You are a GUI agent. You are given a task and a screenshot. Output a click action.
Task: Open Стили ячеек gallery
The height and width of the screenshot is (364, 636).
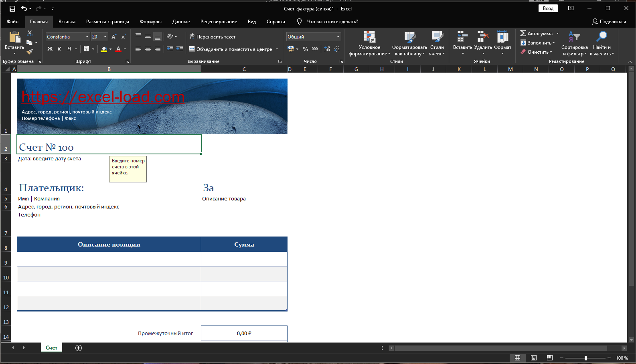437,43
